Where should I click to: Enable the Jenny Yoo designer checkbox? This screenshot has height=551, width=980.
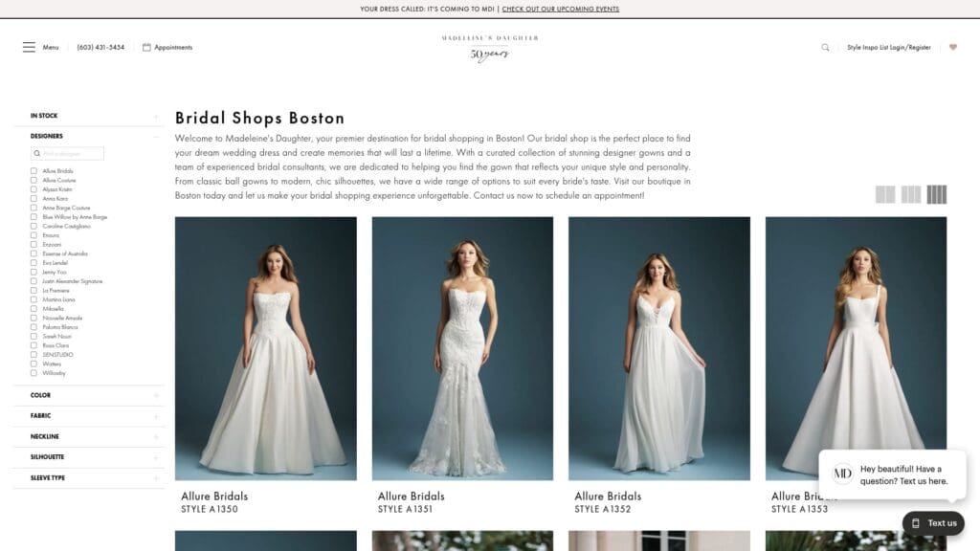coord(33,273)
